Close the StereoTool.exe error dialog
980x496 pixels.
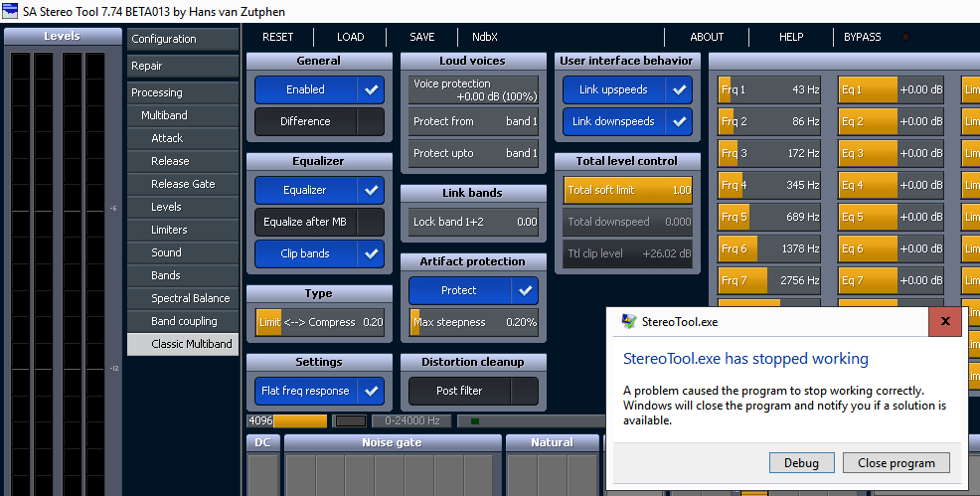coord(945,322)
